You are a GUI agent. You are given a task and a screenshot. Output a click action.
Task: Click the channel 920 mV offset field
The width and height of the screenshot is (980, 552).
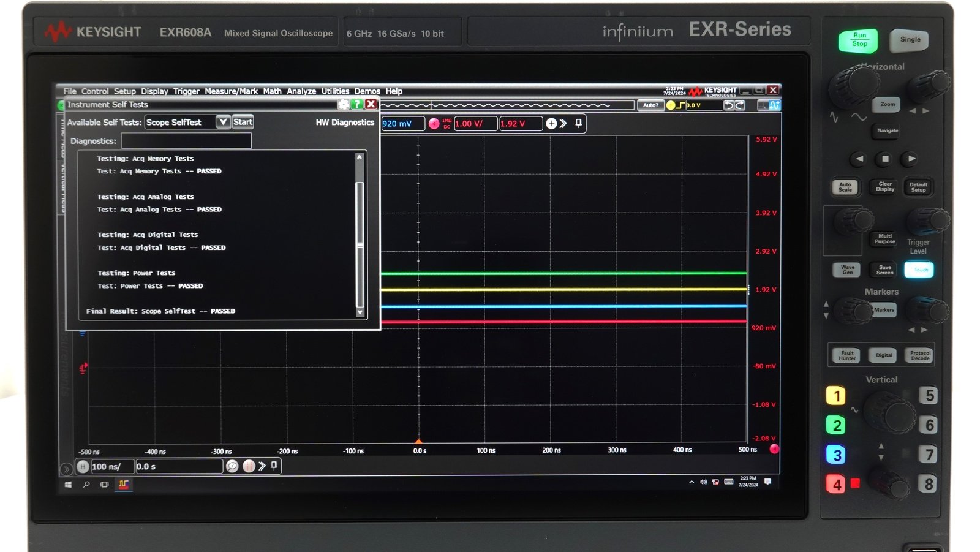click(402, 124)
